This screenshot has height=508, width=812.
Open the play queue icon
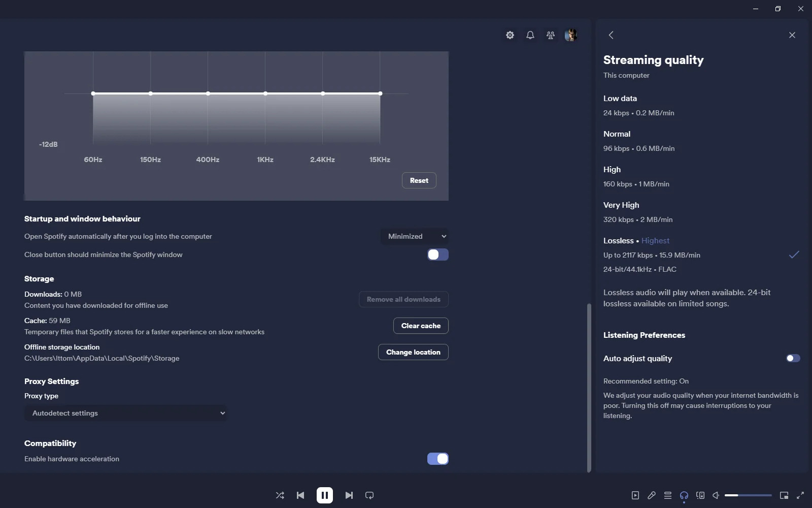668,495
